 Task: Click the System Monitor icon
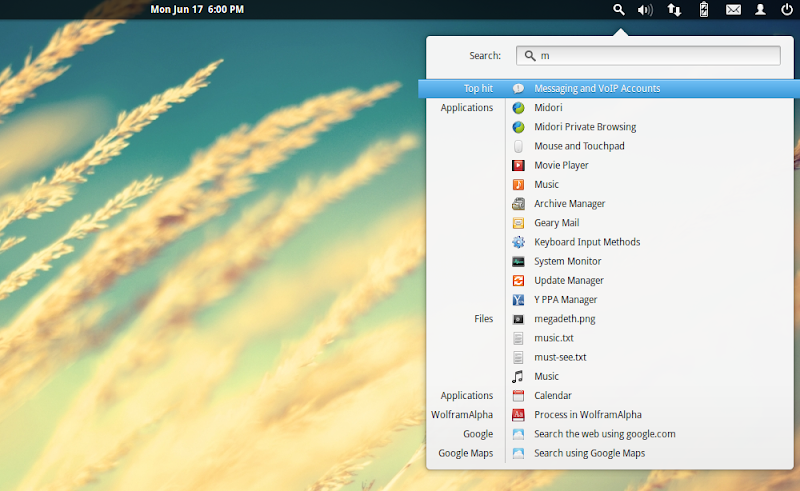(x=518, y=261)
